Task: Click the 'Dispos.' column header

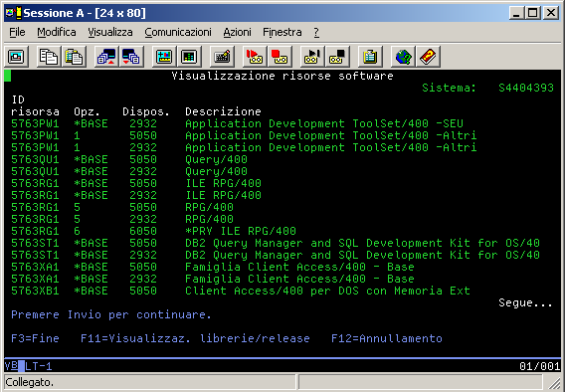Action: pyautogui.click(x=146, y=111)
